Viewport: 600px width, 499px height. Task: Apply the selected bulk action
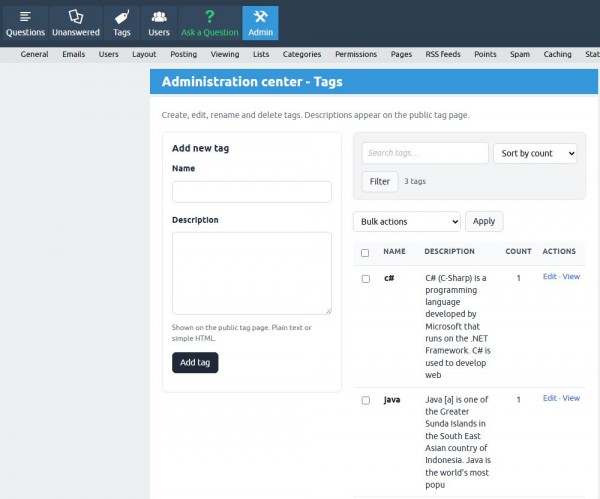pos(484,221)
